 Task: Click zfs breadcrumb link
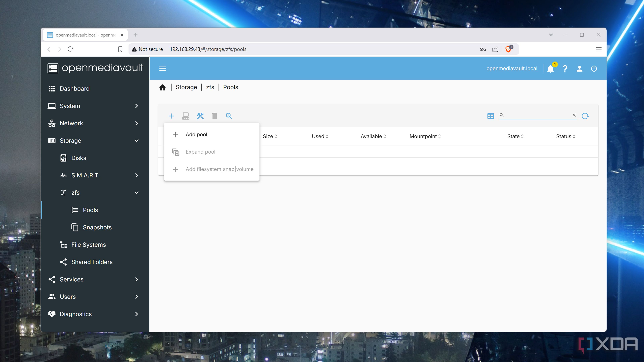click(x=210, y=87)
